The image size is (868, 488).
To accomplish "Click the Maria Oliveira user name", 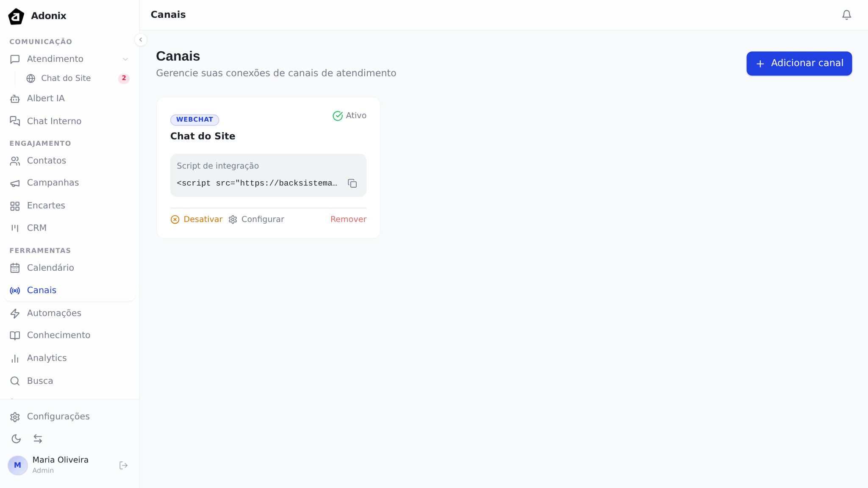I will [61, 460].
